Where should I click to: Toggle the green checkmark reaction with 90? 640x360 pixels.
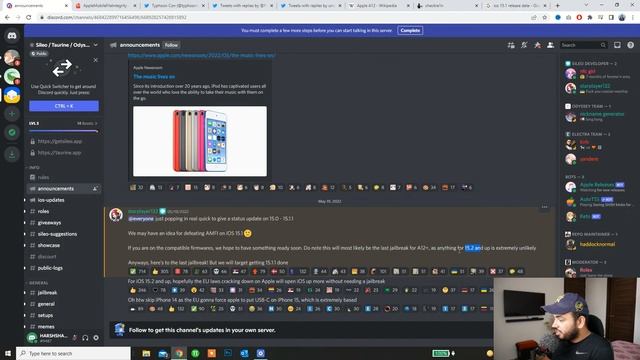pos(198,309)
